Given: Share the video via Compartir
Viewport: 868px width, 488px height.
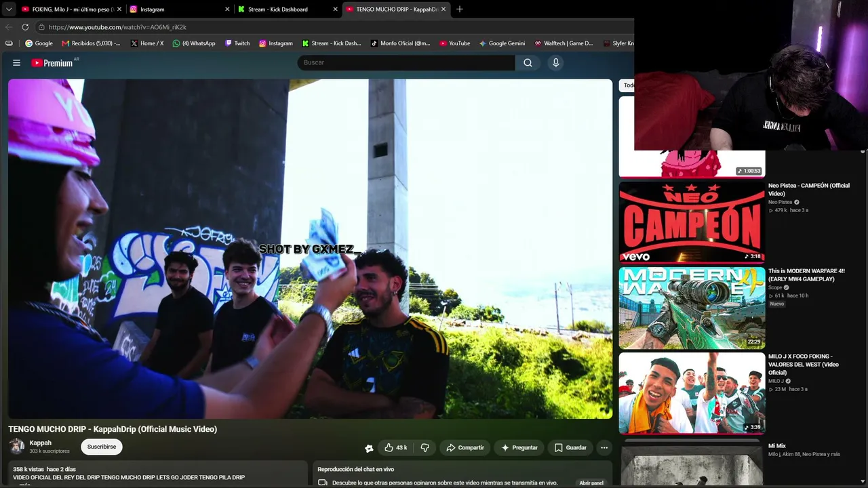Looking at the screenshot, I should tap(465, 447).
